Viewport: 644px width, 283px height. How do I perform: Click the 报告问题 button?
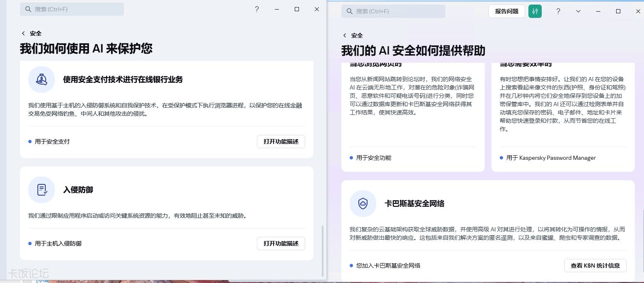507,11
